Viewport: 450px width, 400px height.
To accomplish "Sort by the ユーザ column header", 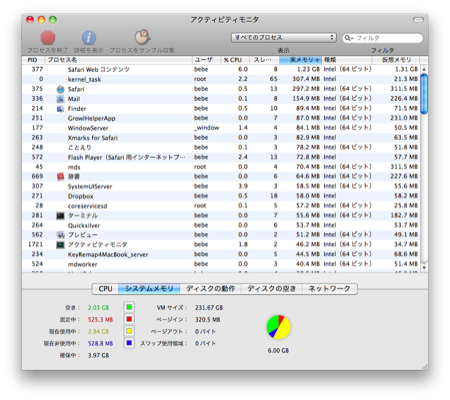I will click(206, 60).
